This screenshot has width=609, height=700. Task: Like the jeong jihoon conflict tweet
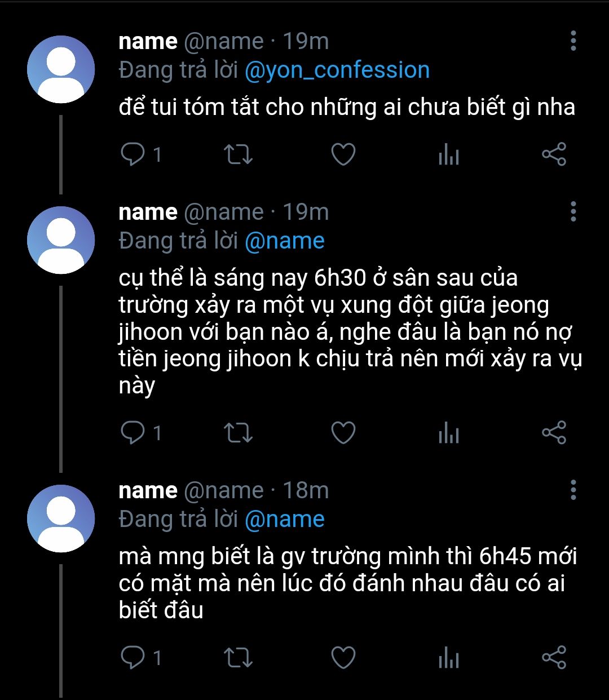pyautogui.click(x=343, y=432)
